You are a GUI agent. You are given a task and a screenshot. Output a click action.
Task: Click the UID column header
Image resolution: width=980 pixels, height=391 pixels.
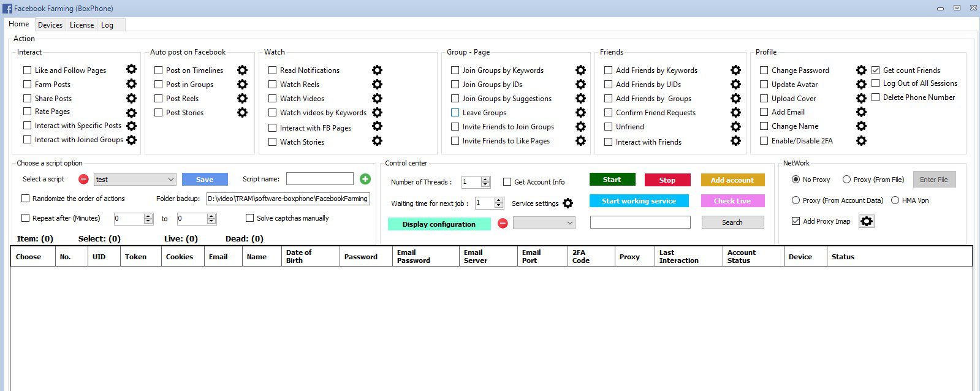tap(104, 257)
